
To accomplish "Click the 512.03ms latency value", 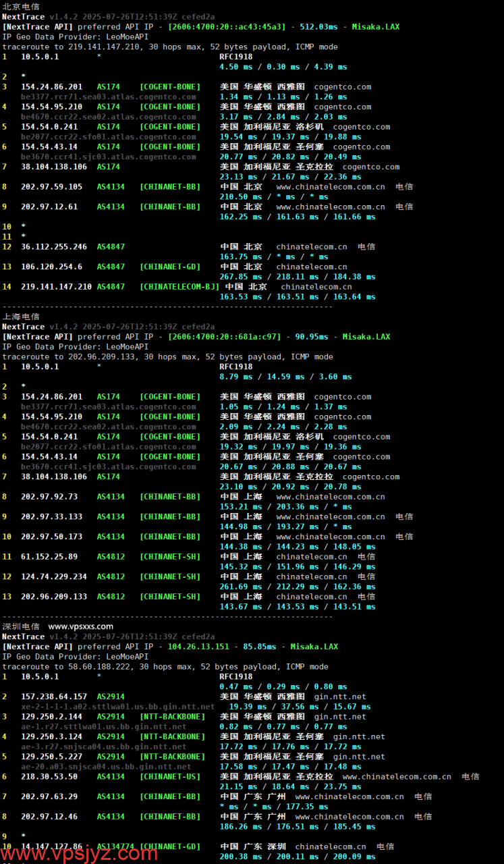I will tap(316, 27).
